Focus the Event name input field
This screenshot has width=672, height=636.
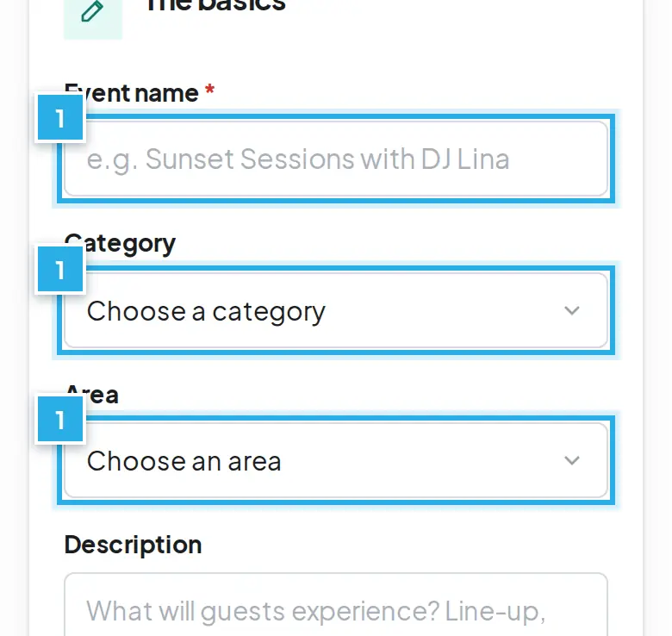coord(336,159)
